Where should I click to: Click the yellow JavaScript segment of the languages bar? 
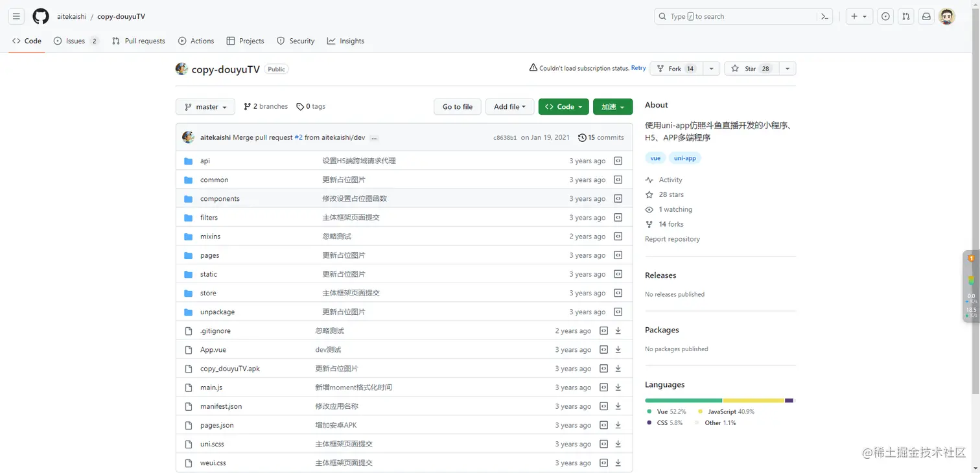(754, 400)
